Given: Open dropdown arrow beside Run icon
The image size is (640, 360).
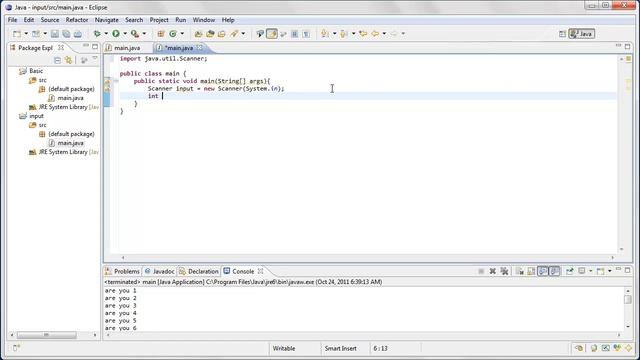Looking at the screenshot, I should (x=125, y=34).
